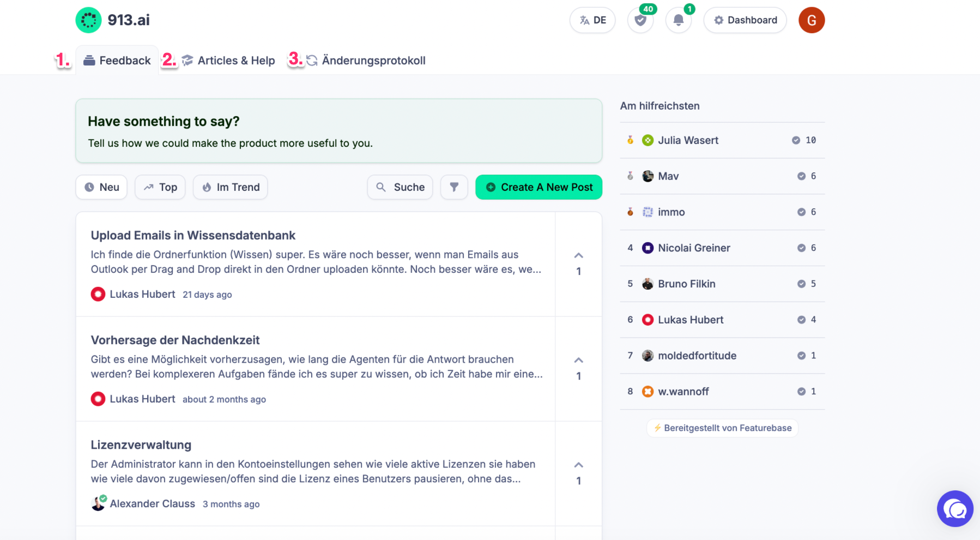Click the Suche search field
980x540 pixels.
tap(400, 187)
